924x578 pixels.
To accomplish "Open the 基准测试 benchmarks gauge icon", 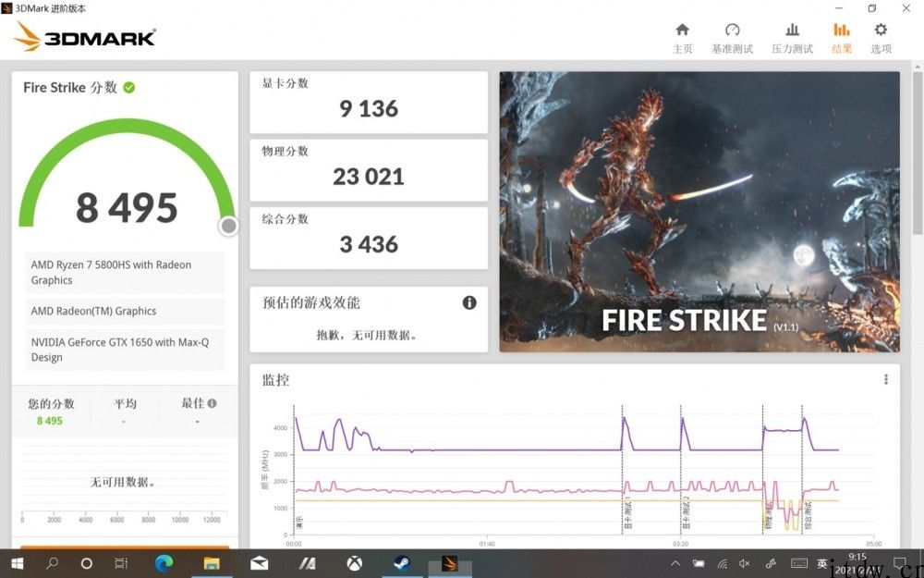I will (732, 31).
